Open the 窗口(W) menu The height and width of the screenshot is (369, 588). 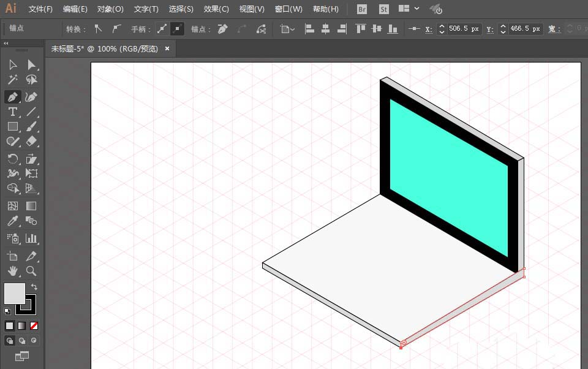(288, 9)
